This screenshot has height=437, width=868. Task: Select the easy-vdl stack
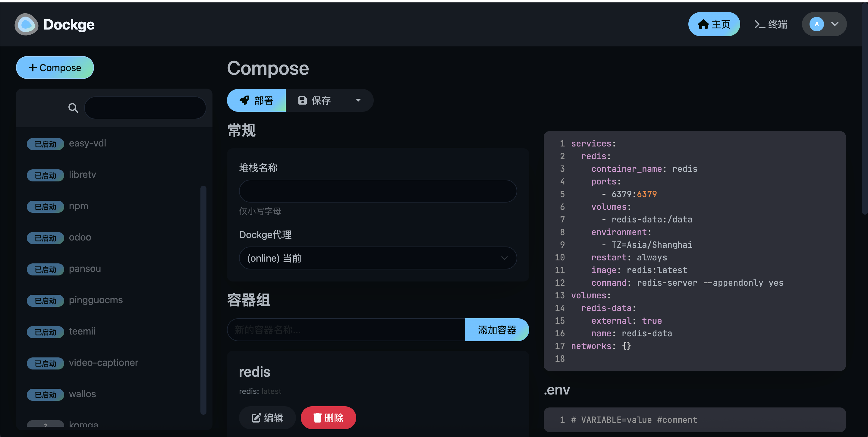pos(88,143)
